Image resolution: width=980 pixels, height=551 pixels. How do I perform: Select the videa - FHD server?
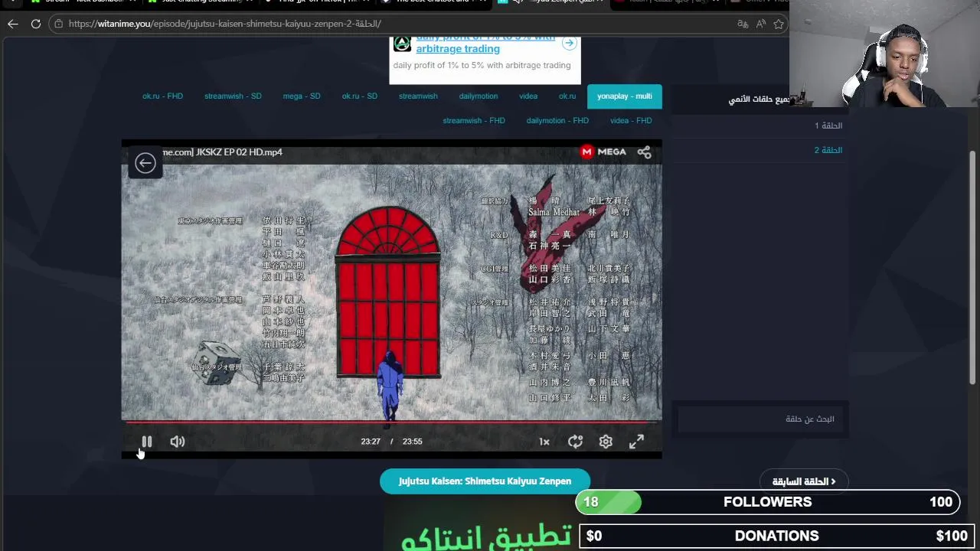coord(631,121)
